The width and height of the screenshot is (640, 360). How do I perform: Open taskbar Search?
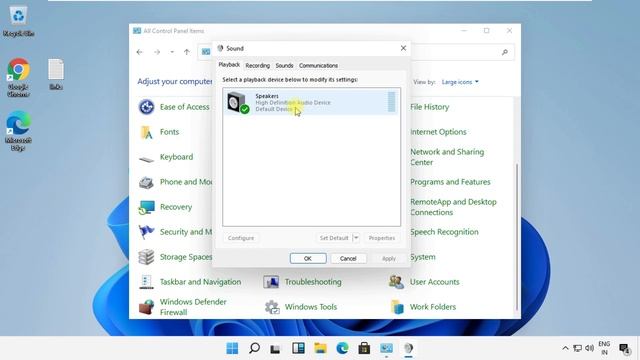point(254,348)
